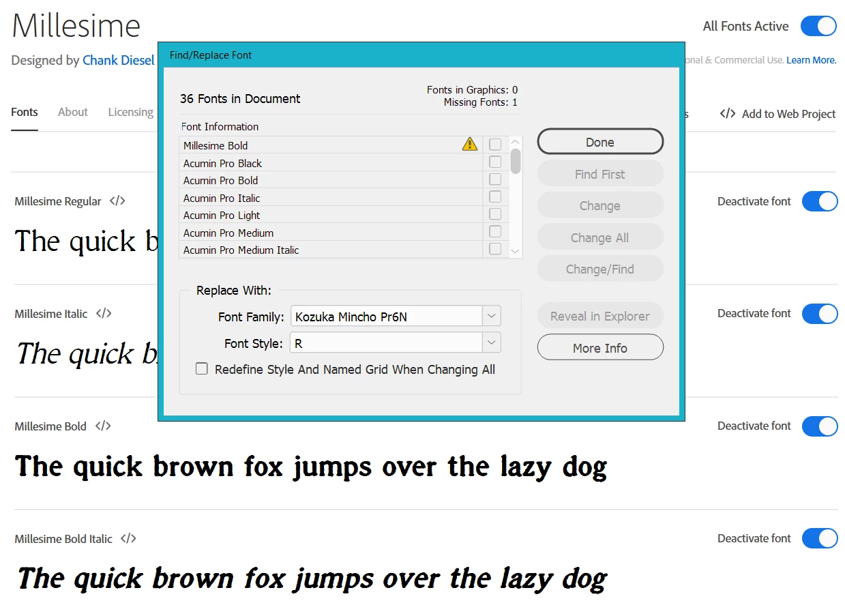
Task: Check the box in Acumin Pro Italic row
Action: (x=495, y=197)
